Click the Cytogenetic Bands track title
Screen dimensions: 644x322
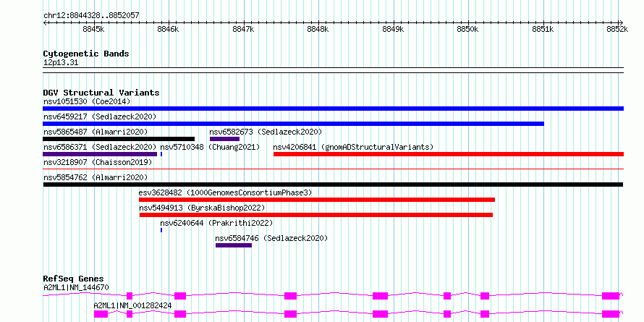(86, 54)
